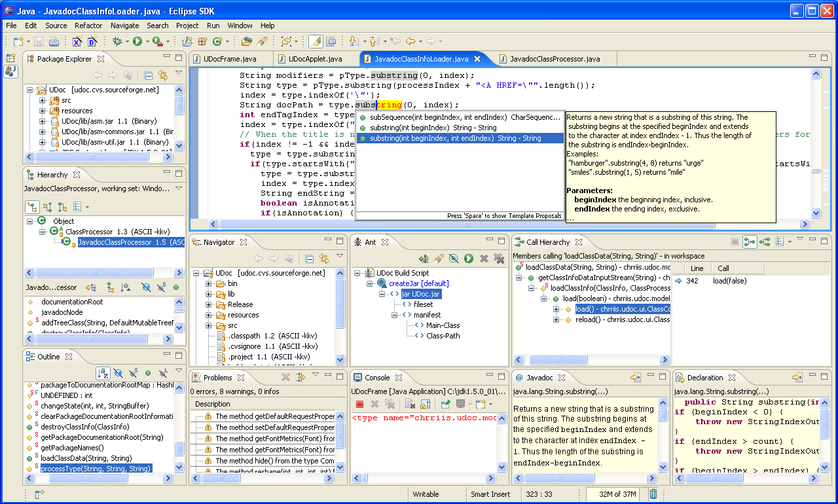The height and width of the screenshot is (504, 838).
Task: Click Line column header in Call Hierarchy
Action: coord(697,268)
